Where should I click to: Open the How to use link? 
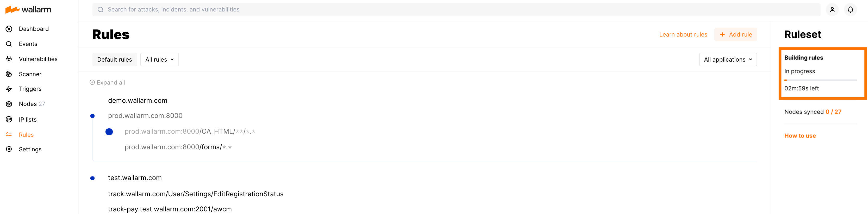[800, 136]
